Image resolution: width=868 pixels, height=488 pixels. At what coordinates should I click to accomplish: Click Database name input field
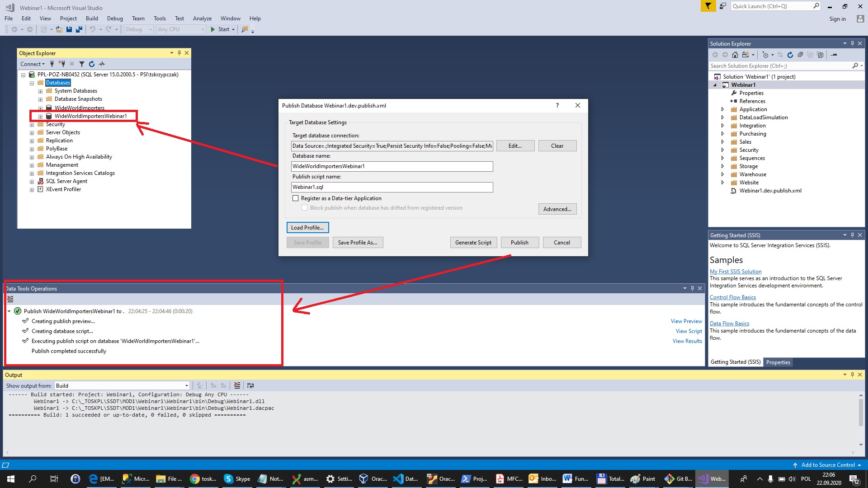pos(392,166)
